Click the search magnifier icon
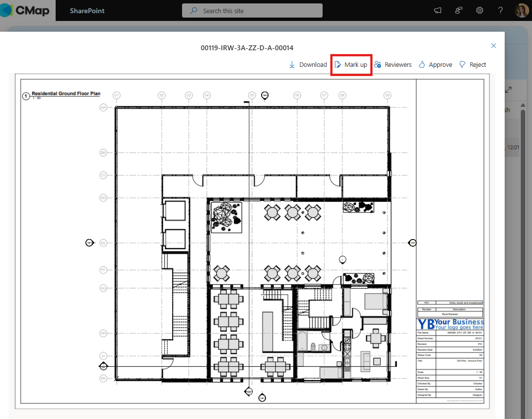Image resolution: width=532 pixels, height=419 pixels. tap(193, 11)
